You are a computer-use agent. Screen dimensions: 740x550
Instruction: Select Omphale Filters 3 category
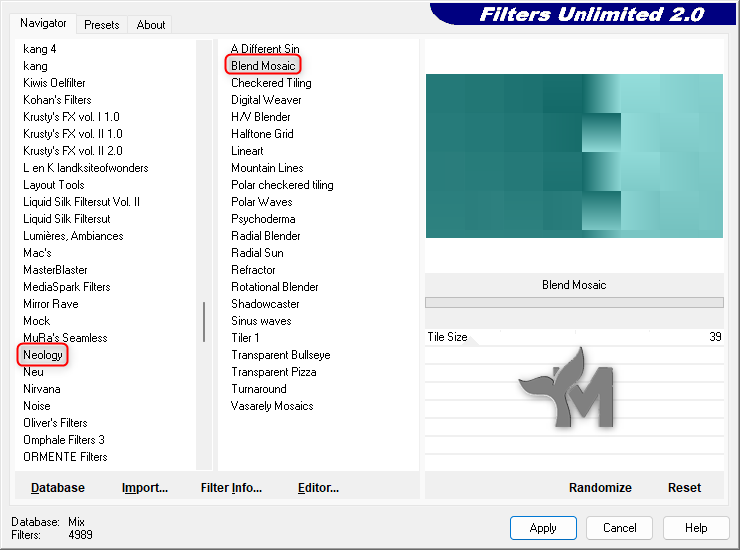(64, 440)
